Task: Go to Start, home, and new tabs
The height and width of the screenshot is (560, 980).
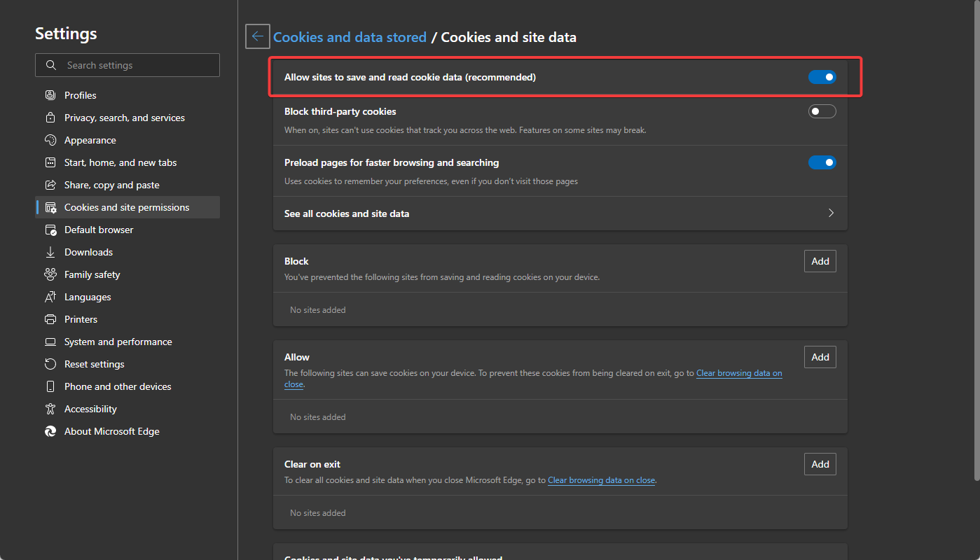Action: click(x=127, y=162)
